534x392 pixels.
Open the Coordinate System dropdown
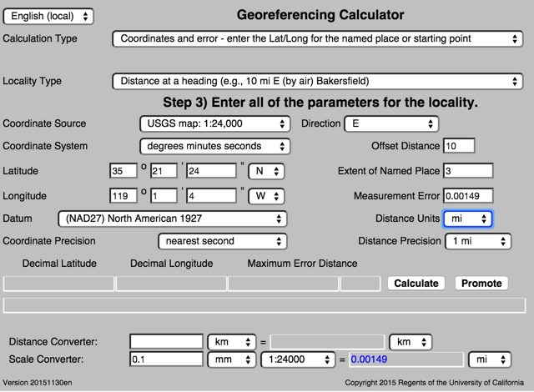(x=214, y=146)
